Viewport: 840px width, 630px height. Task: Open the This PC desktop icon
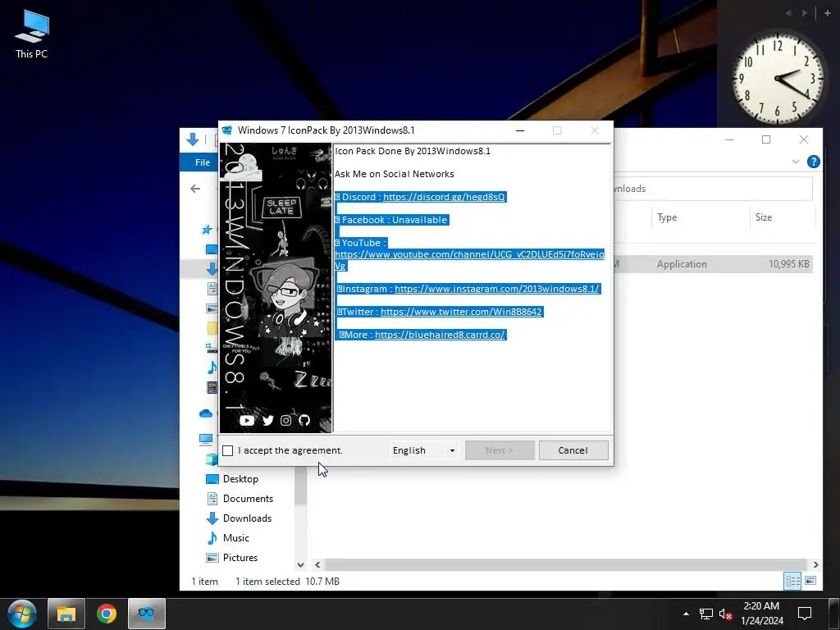(x=32, y=33)
